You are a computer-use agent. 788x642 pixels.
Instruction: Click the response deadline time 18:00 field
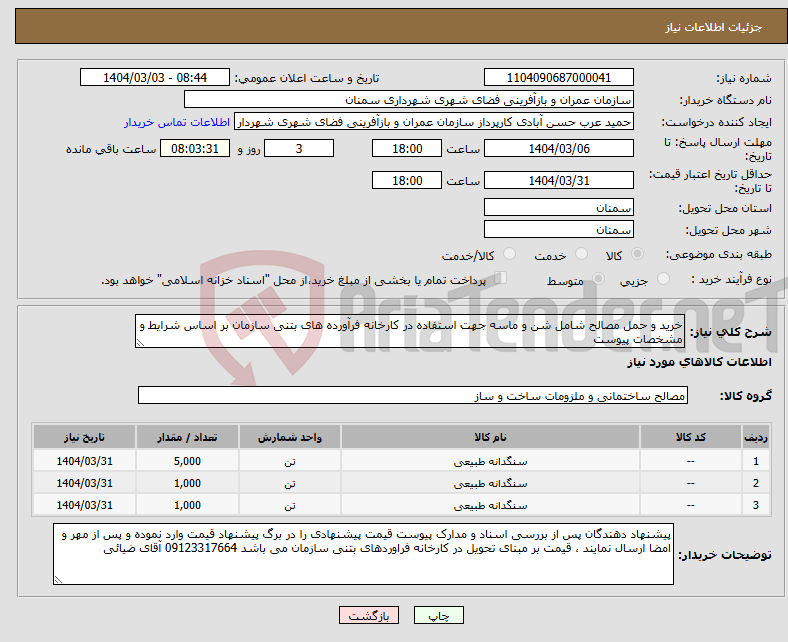(407, 148)
